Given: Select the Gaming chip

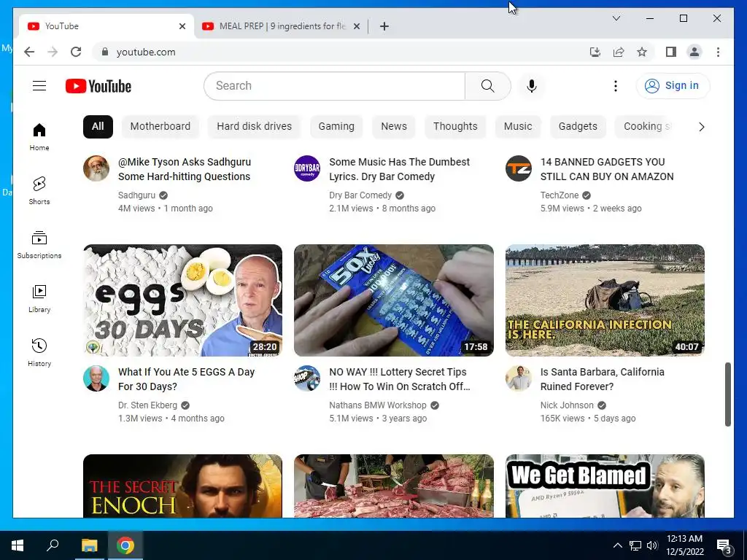Looking at the screenshot, I should 336,127.
